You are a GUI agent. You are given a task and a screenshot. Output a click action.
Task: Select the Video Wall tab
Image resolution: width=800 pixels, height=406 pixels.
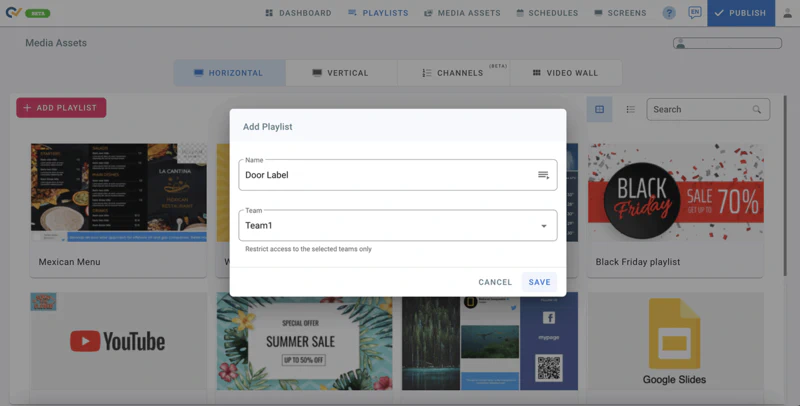[565, 73]
